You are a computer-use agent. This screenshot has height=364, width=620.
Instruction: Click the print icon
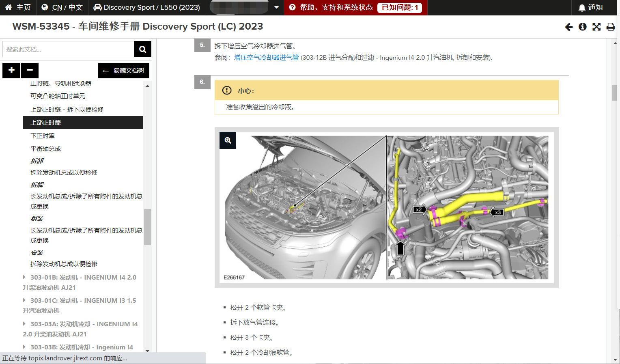(x=610, y=27)
